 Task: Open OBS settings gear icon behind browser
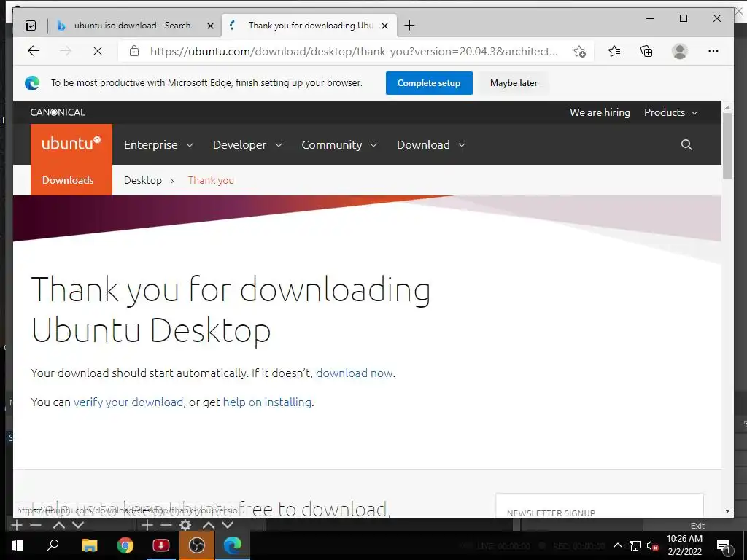tap(185, 525)
